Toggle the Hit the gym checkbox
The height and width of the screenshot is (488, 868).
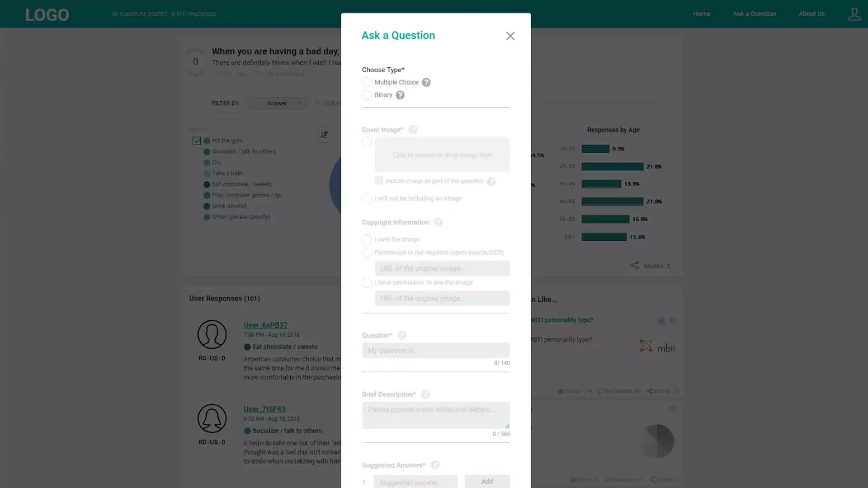click(197, 141)
